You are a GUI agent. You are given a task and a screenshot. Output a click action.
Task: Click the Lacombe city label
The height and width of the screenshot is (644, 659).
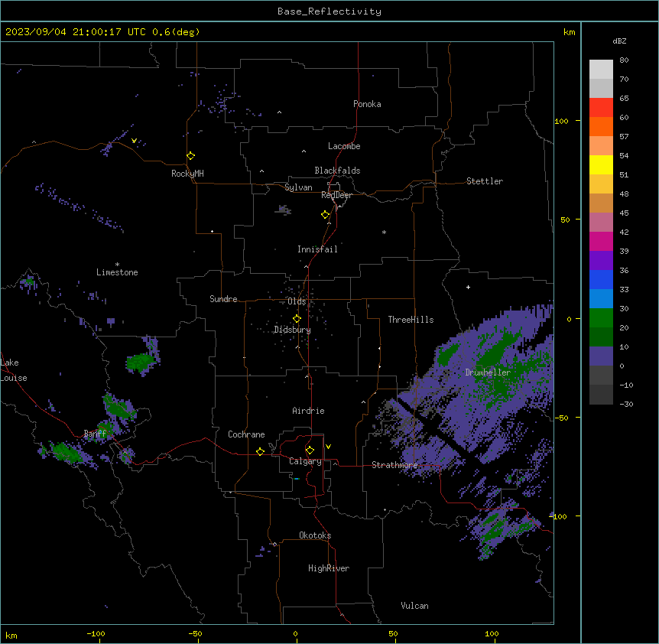(x=344, y=146)
